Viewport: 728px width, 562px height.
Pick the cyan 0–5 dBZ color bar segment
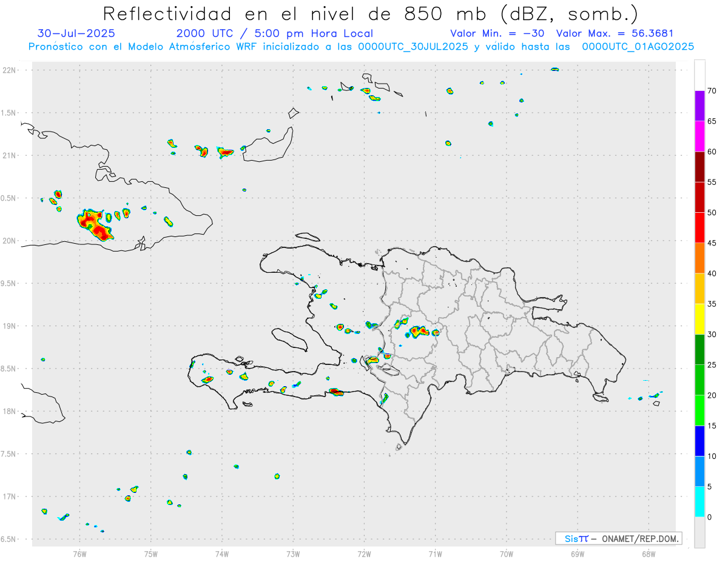(x=699, y=501)
